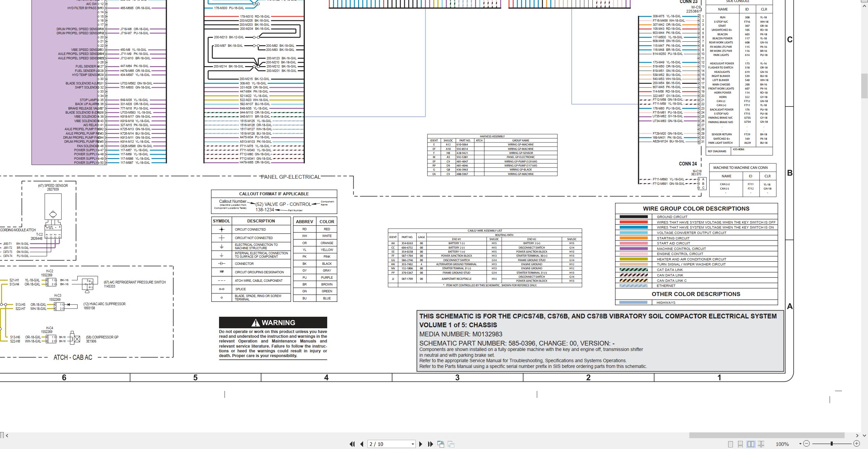The height and width of the screenshot is (449, 868).
Task: Click the horizontal scrollbar left arrow
Action: click(x=7, y=435)
